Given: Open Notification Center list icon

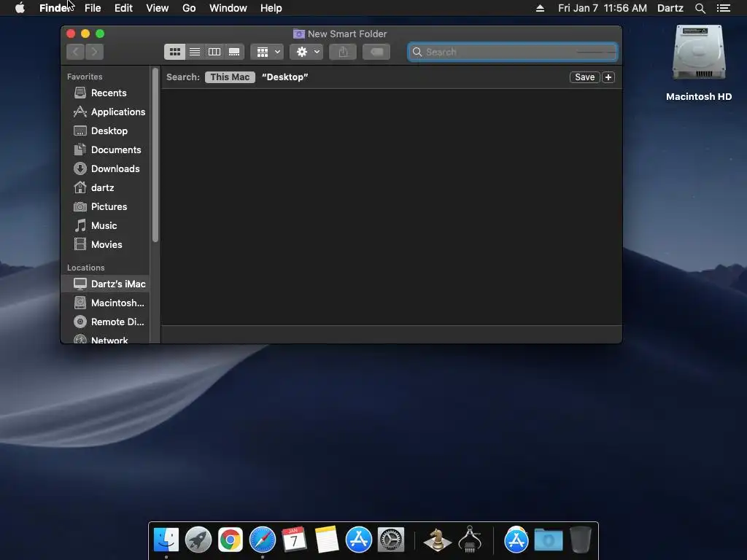Looking at the screenshot, I should click(723, 8).
